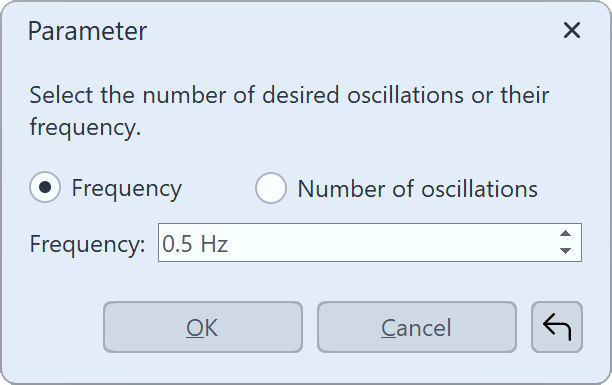Viewport: 612px width, 385px height.
Task: Click the Hz unit in the spin box
Action: click(x=214, y=244)
